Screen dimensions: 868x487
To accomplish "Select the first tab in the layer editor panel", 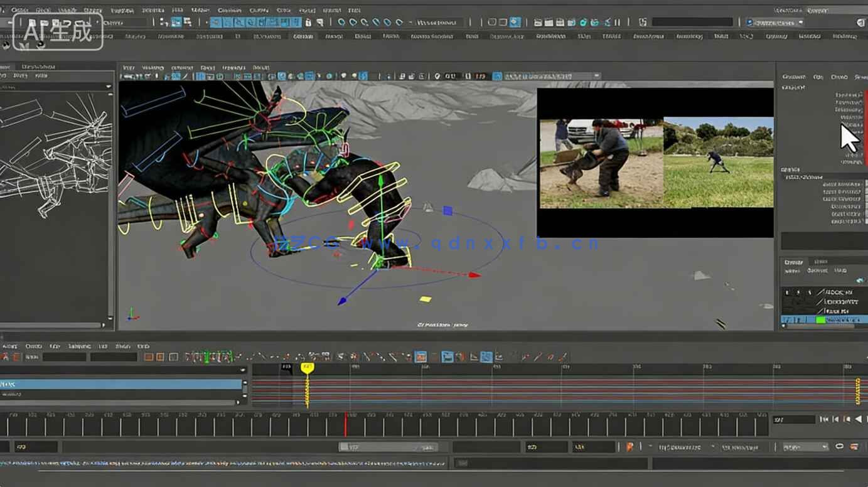I will [793, 262].
